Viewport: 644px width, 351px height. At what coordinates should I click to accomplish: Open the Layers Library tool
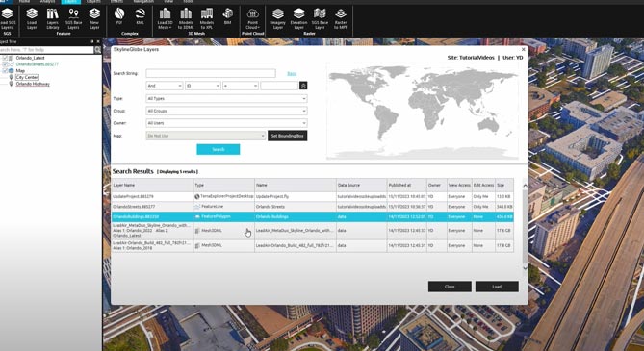tap(53, 18)
